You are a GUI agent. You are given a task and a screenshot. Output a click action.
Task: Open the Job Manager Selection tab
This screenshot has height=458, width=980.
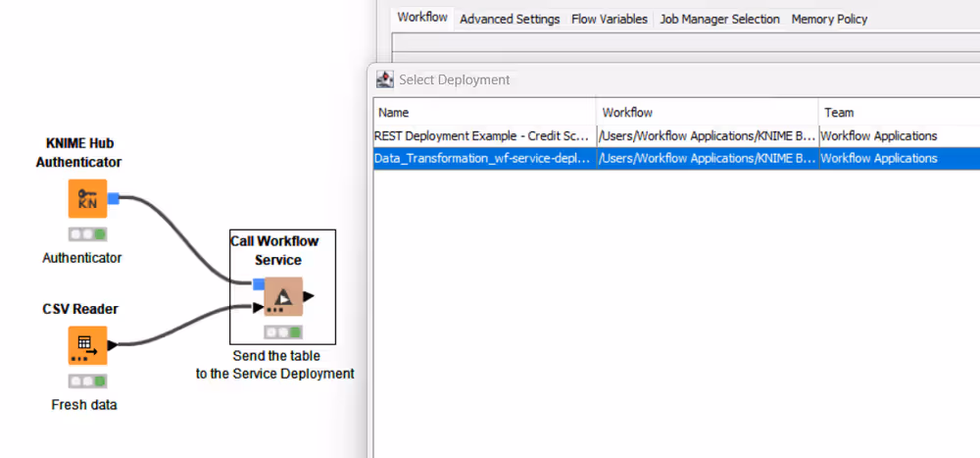(719, 19)
